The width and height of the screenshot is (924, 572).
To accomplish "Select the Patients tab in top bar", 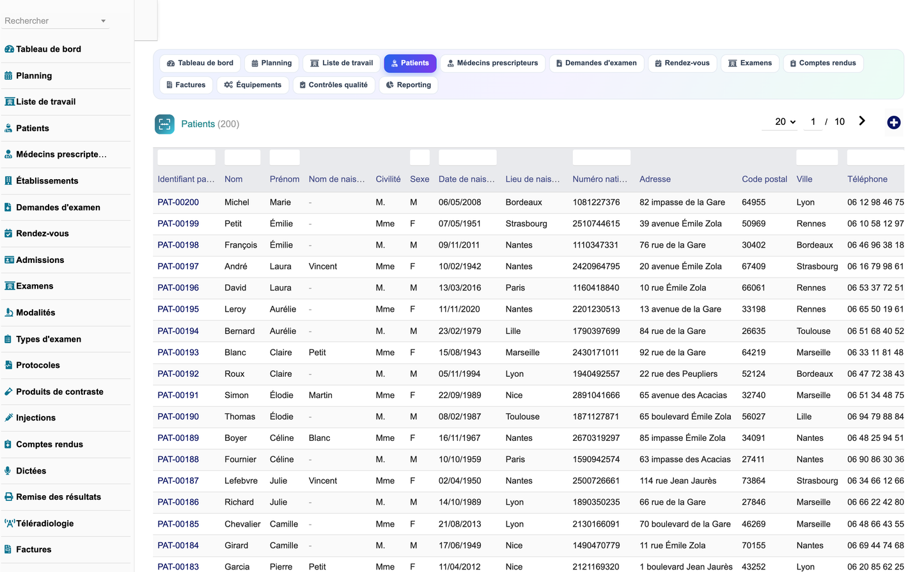I will point(410,63).
